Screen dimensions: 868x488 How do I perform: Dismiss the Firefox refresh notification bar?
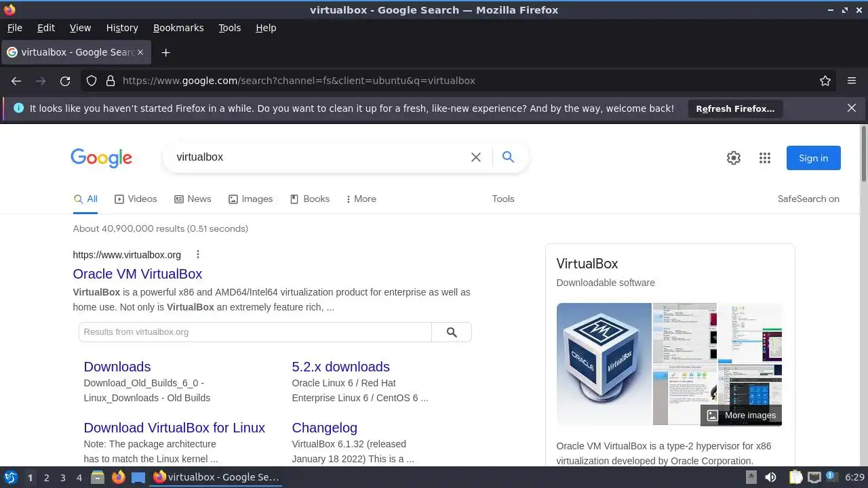pos(852,108)
